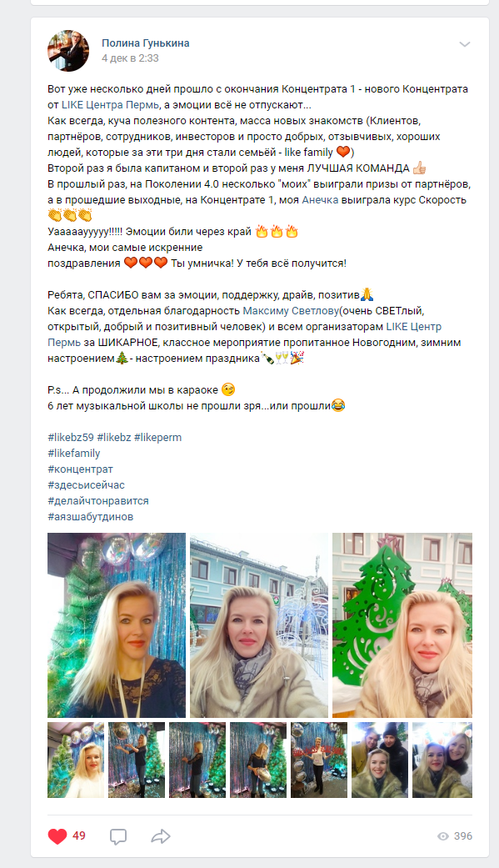Open the last small thumbnail with two women
The width and height of the screenshot is (499, 868).
click(442, 760)
